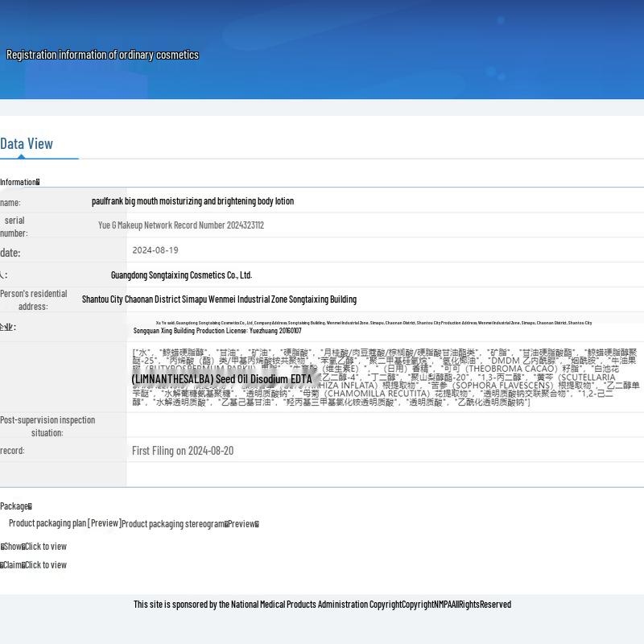This screenshot has height=644, width=644.
Task: Click the Information section heading
Action: [x=19, y=182]
